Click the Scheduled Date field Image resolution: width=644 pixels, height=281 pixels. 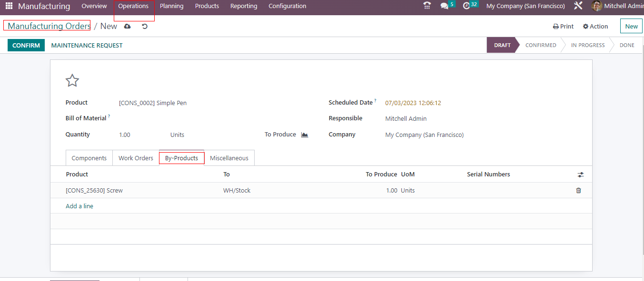tap(413, 103)
